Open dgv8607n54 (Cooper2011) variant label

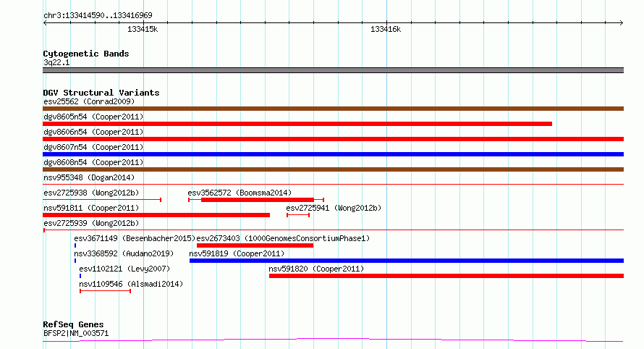(x=93, y=147)
